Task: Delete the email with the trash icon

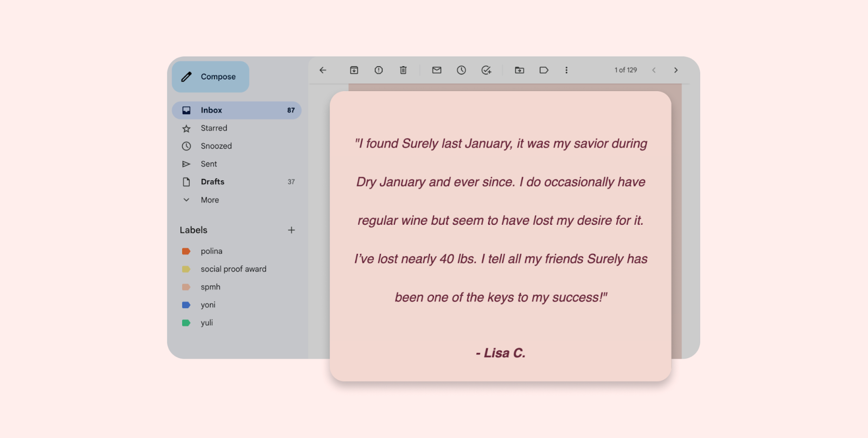Action: (403, 70)
